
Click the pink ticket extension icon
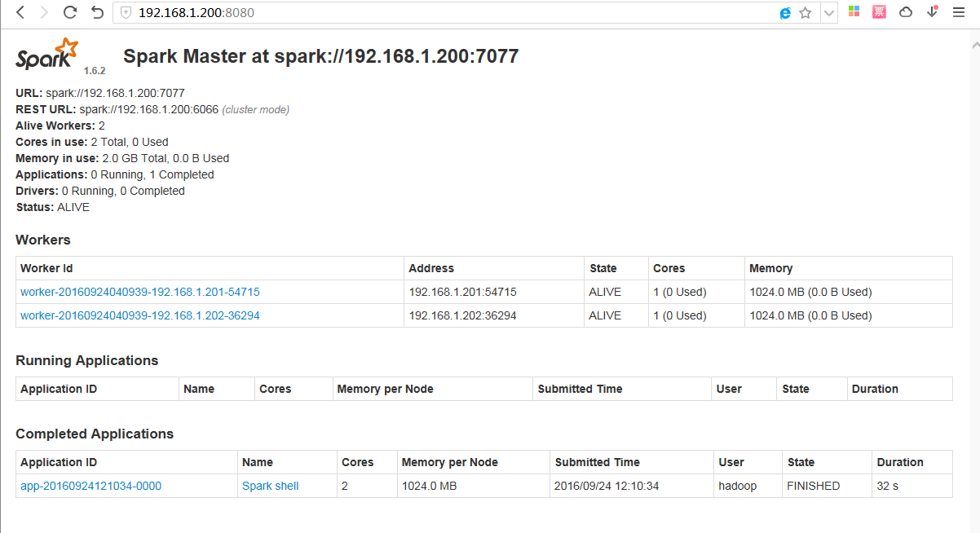coord(879,11)
